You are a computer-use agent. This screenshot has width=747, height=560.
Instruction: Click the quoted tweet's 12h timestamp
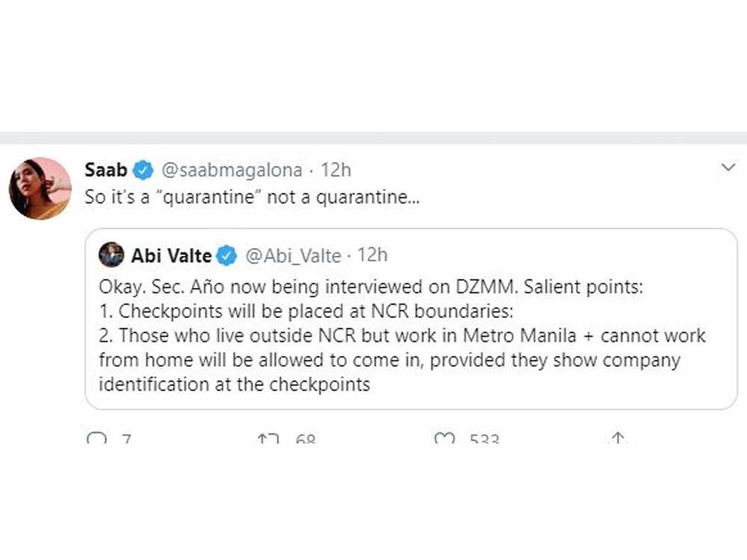point(372,255)
